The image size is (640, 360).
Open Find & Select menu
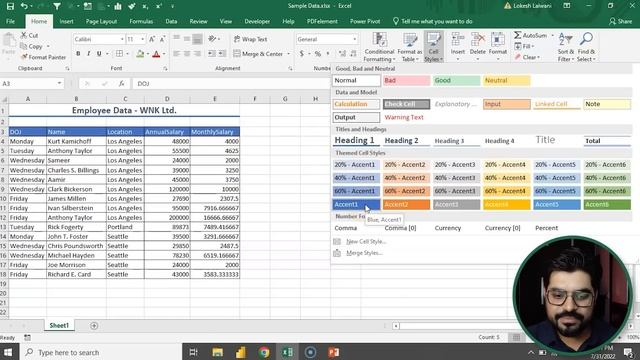(586, 47)
